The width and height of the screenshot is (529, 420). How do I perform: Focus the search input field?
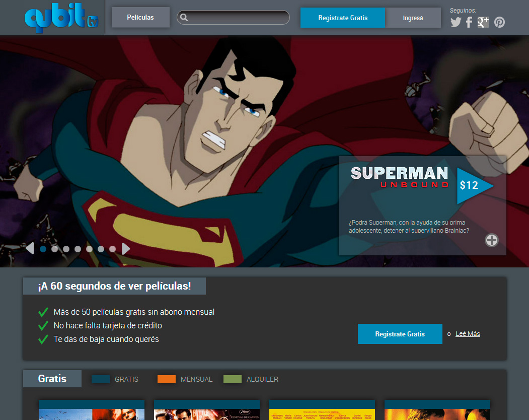tap(233, 17)
